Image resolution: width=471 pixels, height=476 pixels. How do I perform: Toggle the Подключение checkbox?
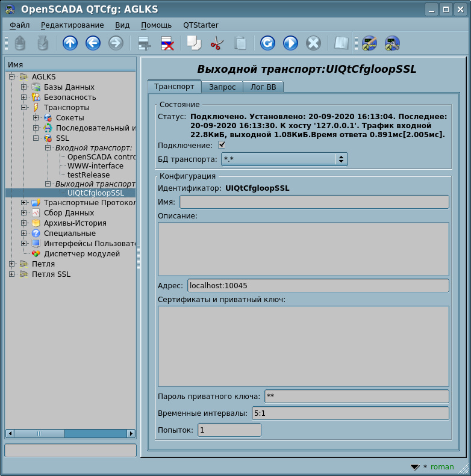pos(222,145)
